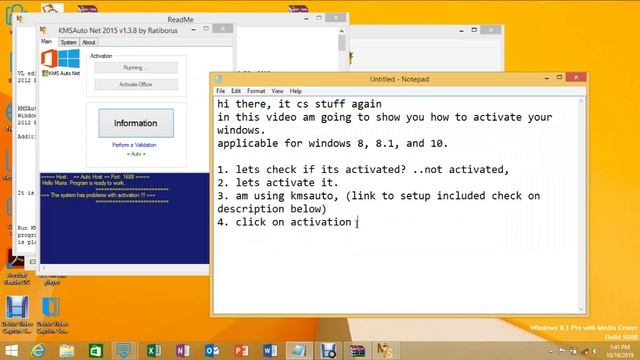Click the Office logo in KMSAuto
Viewport: 640px width, 360px height.
coord(49,58)
